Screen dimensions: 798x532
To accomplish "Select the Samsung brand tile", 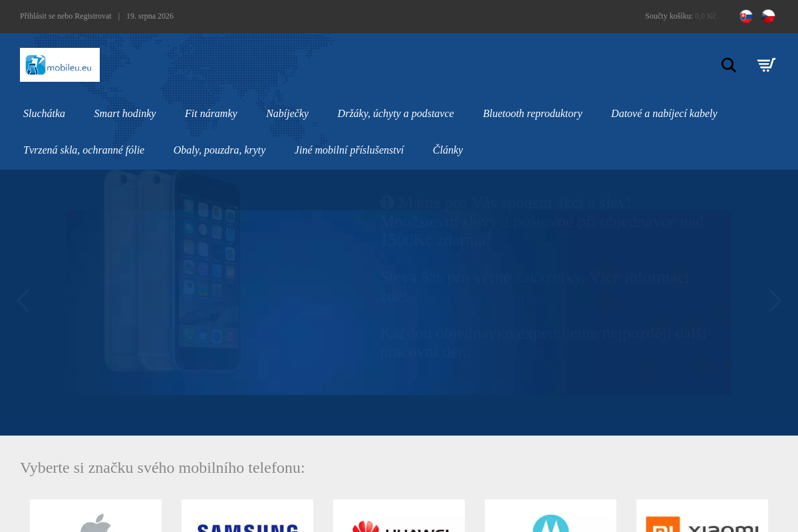I will pyautogui.click(x=247, y=516).
